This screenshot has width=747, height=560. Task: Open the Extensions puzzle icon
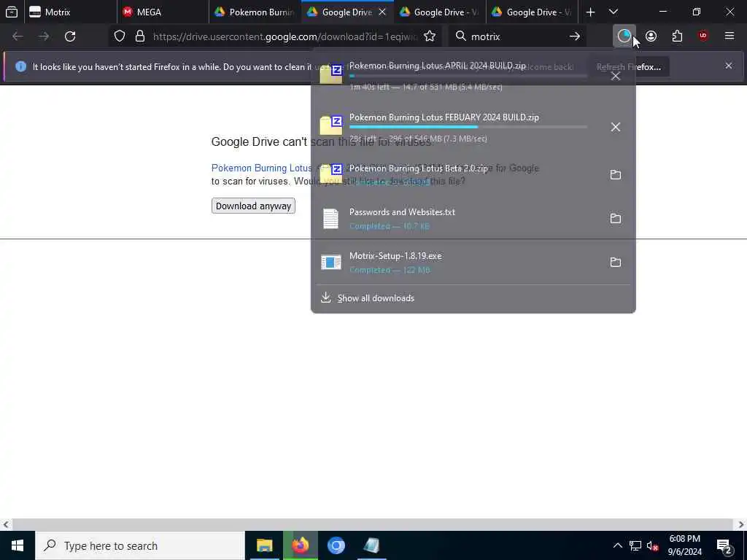[677, 36]
